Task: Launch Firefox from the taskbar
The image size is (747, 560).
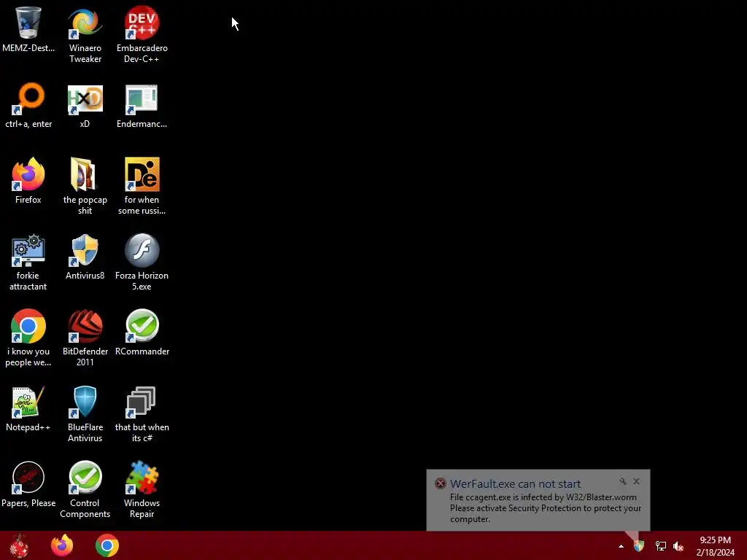Action: pyautogui.click(x=62, y=545)
